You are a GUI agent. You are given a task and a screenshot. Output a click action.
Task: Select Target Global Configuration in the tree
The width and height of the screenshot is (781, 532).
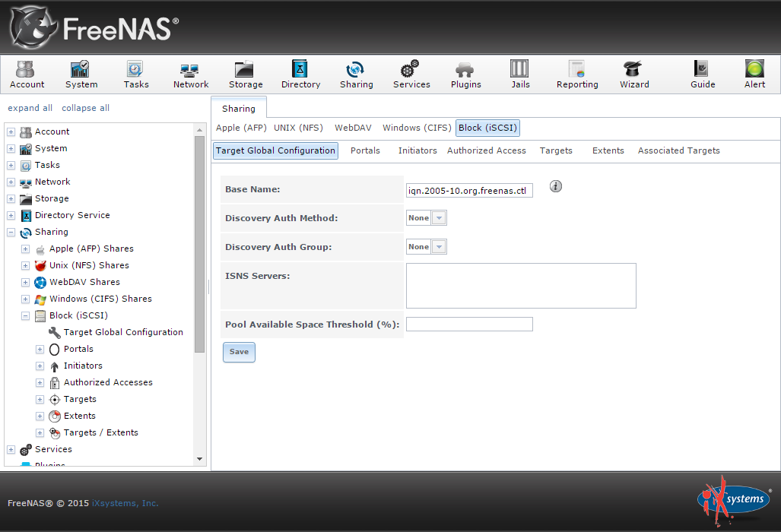pyautogui.click(x=122, y=332)
